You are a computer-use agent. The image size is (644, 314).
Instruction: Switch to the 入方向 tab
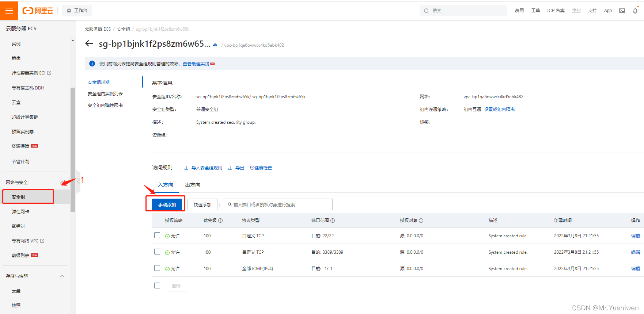[x=166, y=185]
